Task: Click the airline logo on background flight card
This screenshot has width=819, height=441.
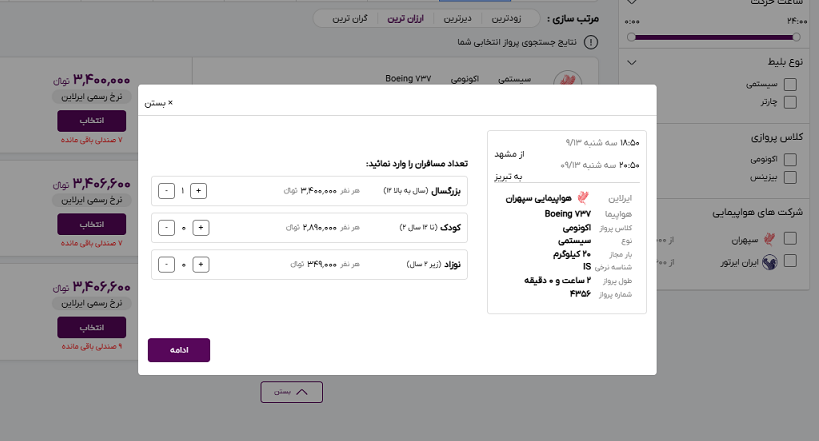Action: 568,79
